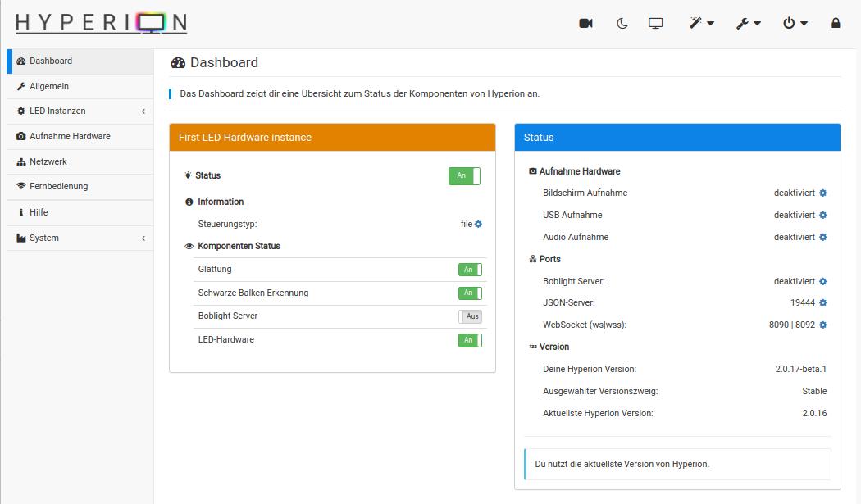
Task: Click the latest version value 2.0.16
Action: 814,413
